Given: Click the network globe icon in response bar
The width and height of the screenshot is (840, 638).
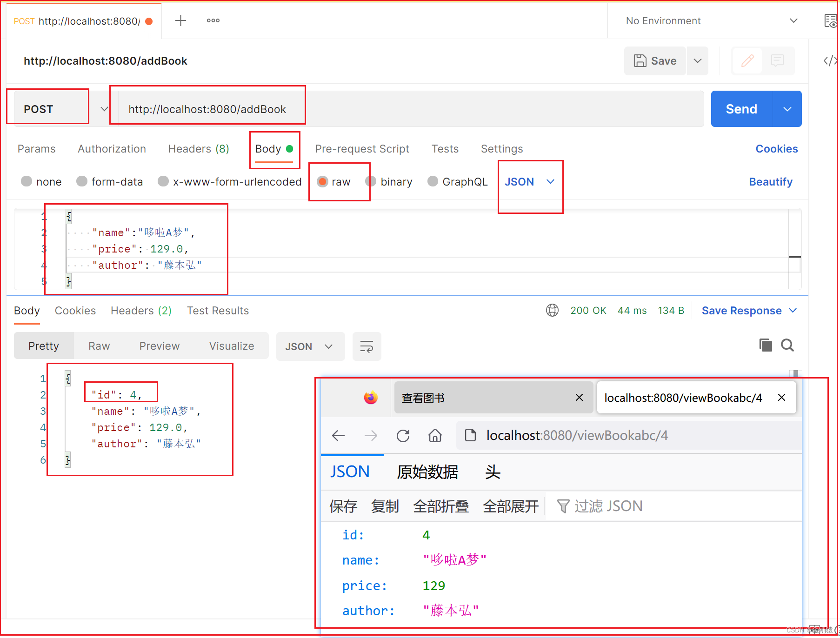Looking at the screenshot, I should point(552,310).
